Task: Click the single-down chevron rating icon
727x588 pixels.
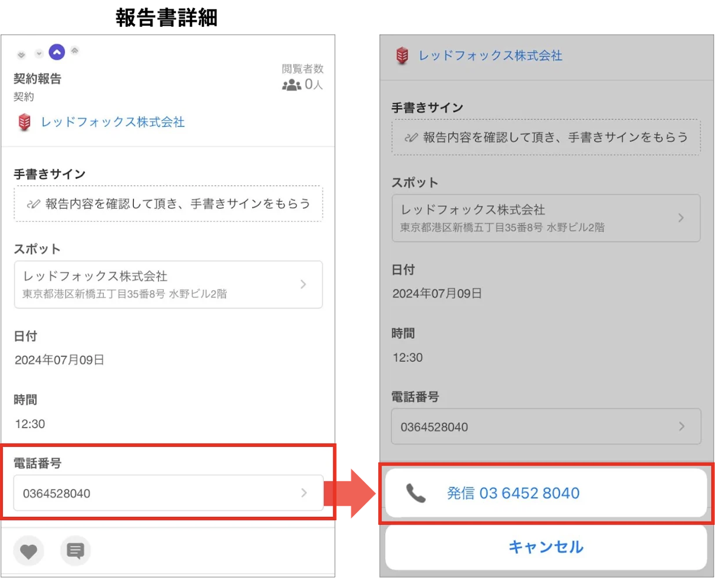Action: coord(39,54)
